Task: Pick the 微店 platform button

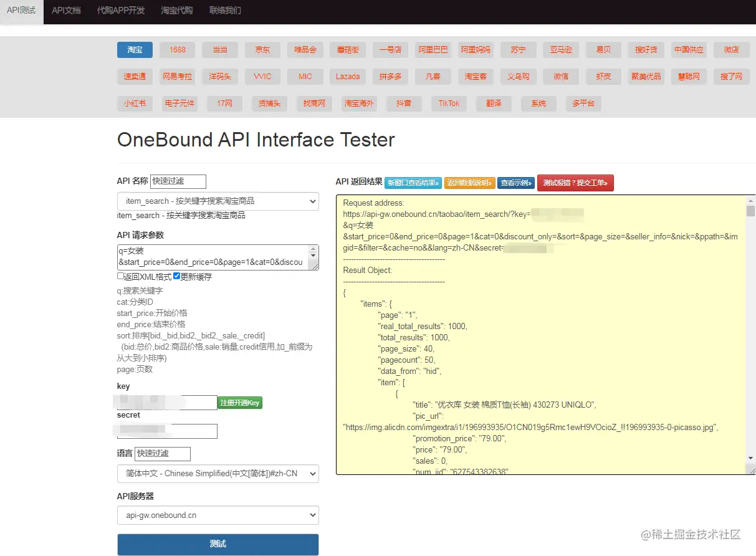Action: coord(732,50)
